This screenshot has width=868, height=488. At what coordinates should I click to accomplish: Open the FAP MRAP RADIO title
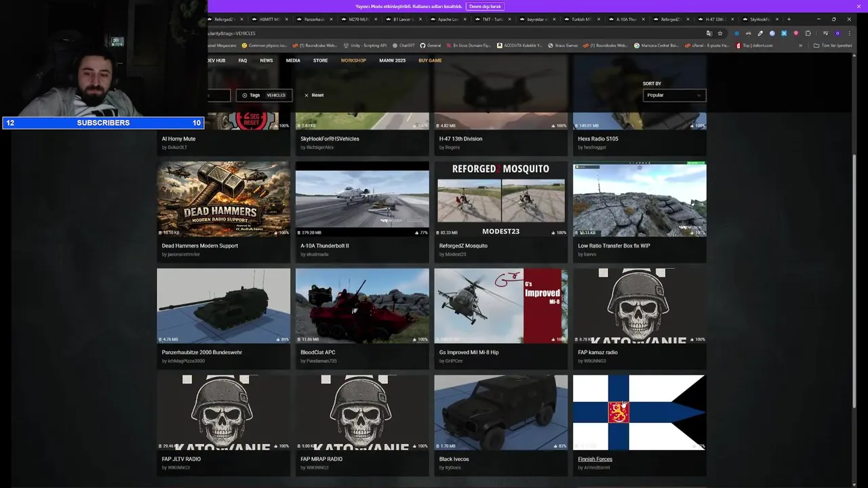click(321, 459)
